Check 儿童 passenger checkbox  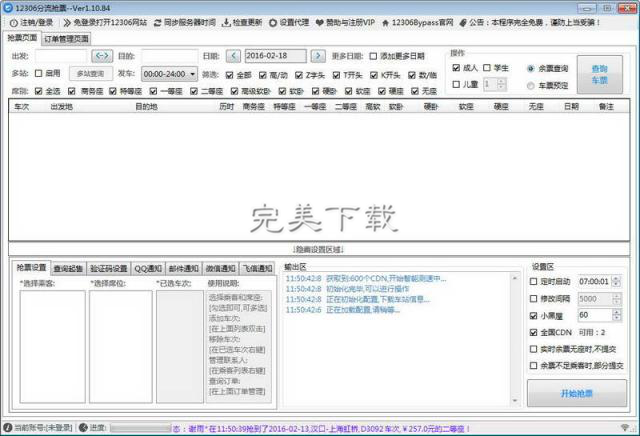[x=456, y=84]
